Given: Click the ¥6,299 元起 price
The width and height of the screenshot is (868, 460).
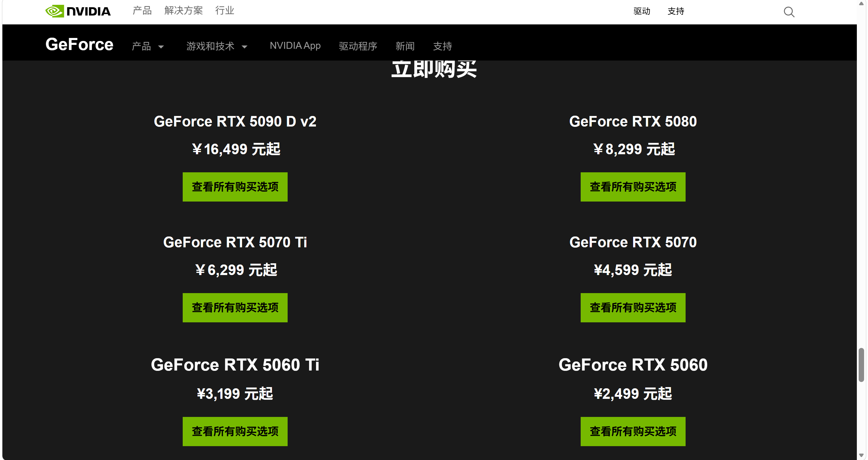Looking at the screenshot, I should coord(236,270).
